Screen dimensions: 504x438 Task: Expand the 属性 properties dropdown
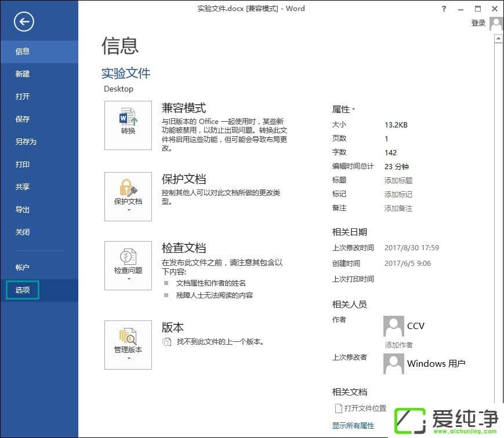[343, 110]
